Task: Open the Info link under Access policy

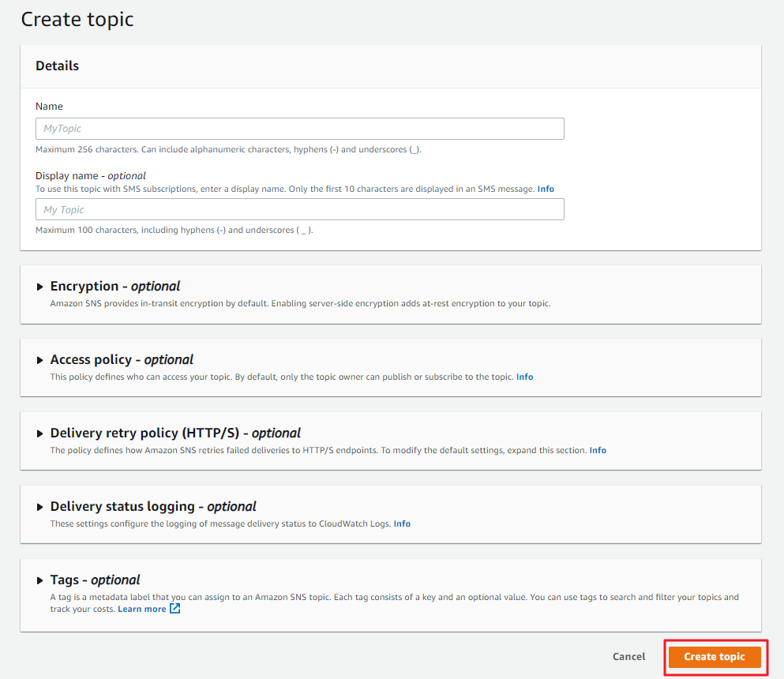Action: pos(524,377)
